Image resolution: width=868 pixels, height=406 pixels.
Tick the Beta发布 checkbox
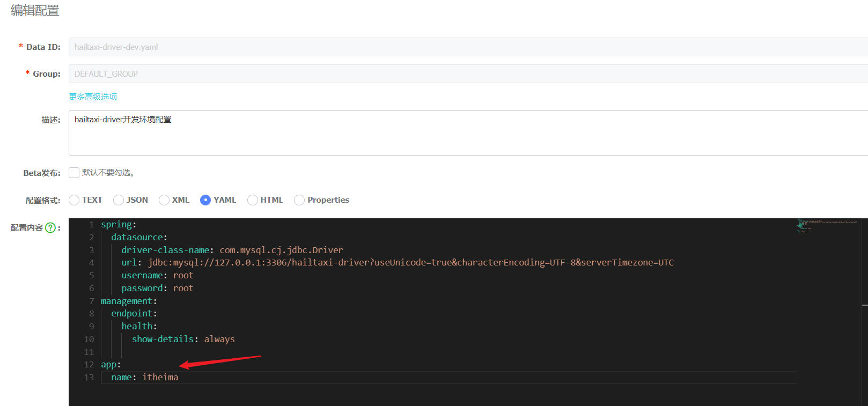click(74, 173)
